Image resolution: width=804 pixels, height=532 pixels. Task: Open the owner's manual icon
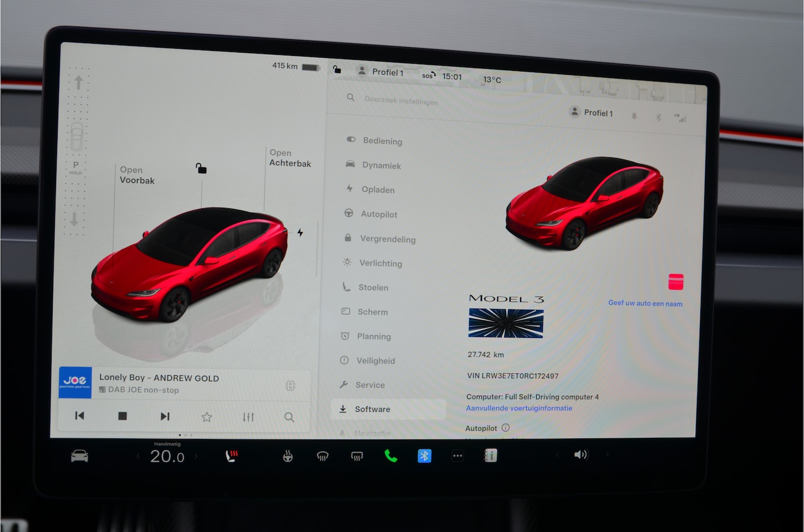tap(490, 456)
